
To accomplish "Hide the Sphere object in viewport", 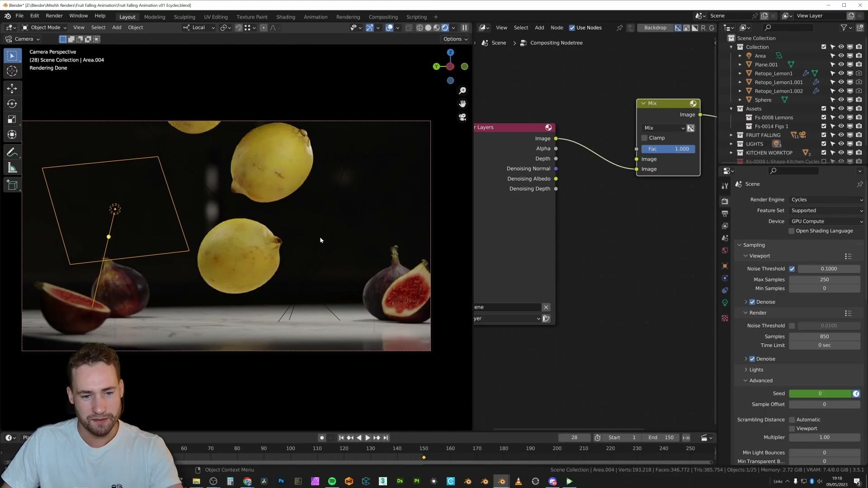I will [841, 100].
